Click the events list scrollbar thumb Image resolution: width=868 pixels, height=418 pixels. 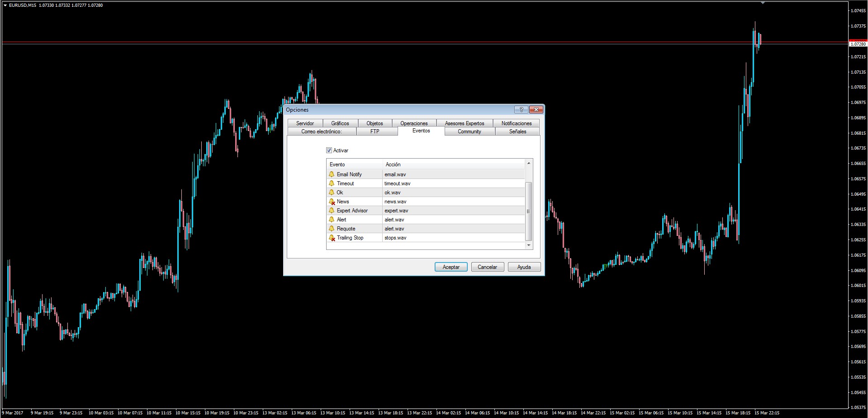pyautogui.click(x=529, y=211)
